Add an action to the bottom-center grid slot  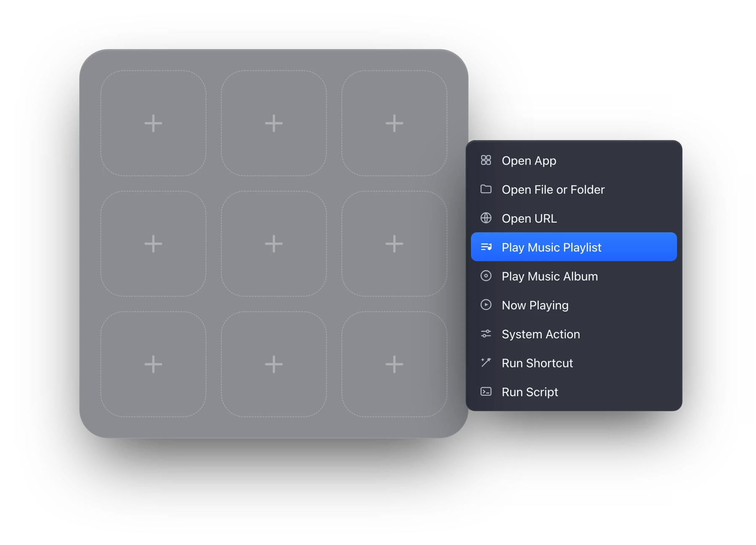click(x=274, y=364)
